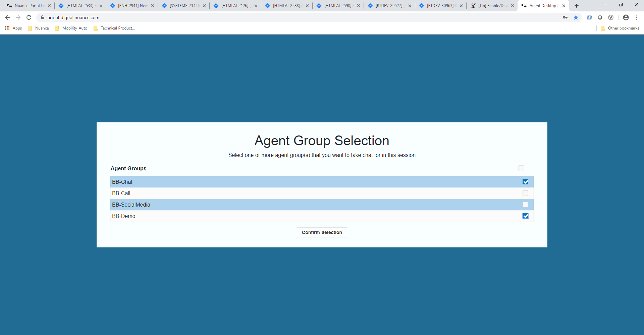Click the padlock icon in the address bar
Screen dimensions: 644x335
point(42,17)
